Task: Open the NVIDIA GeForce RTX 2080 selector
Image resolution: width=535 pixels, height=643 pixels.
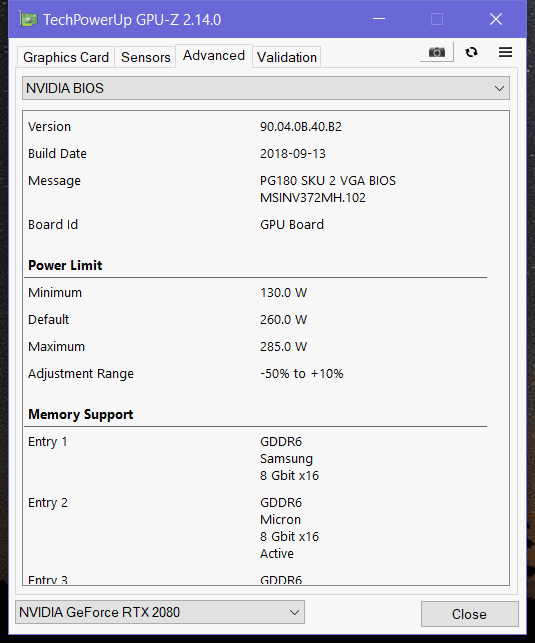Action: [160, 612]
